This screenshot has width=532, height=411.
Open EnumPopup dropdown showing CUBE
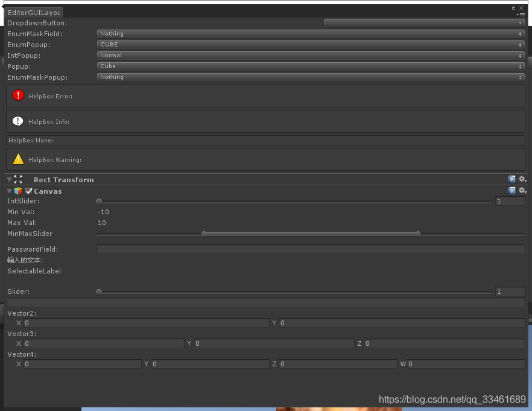coord(311,45)
